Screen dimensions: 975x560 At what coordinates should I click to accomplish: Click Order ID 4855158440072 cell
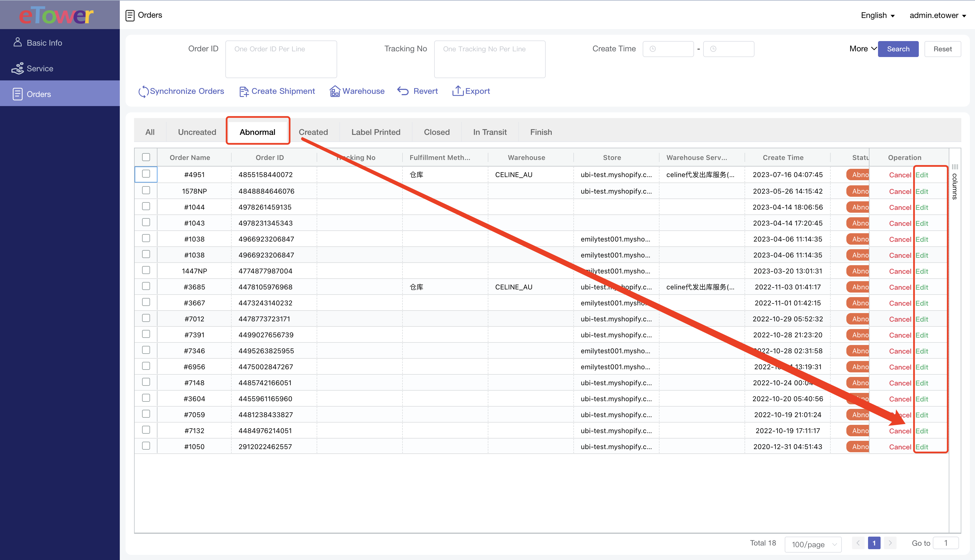pos(266,175)
